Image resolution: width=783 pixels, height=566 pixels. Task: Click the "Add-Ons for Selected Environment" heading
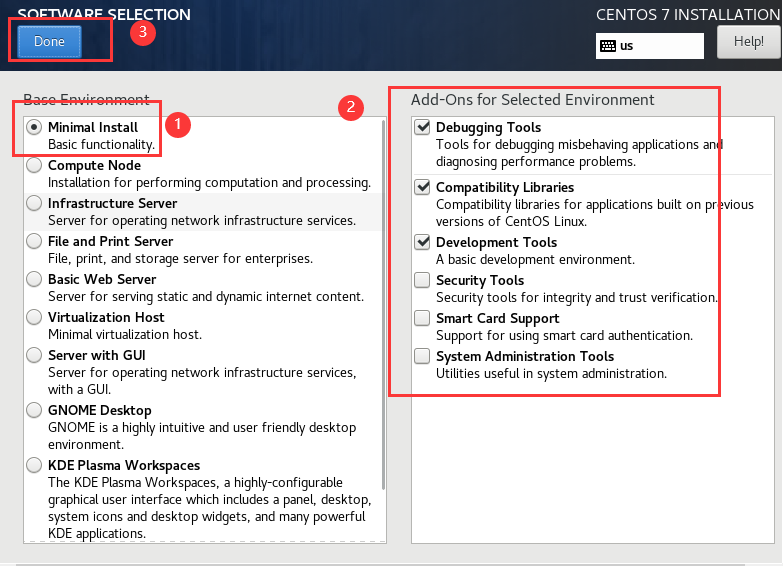coord(532,100)
